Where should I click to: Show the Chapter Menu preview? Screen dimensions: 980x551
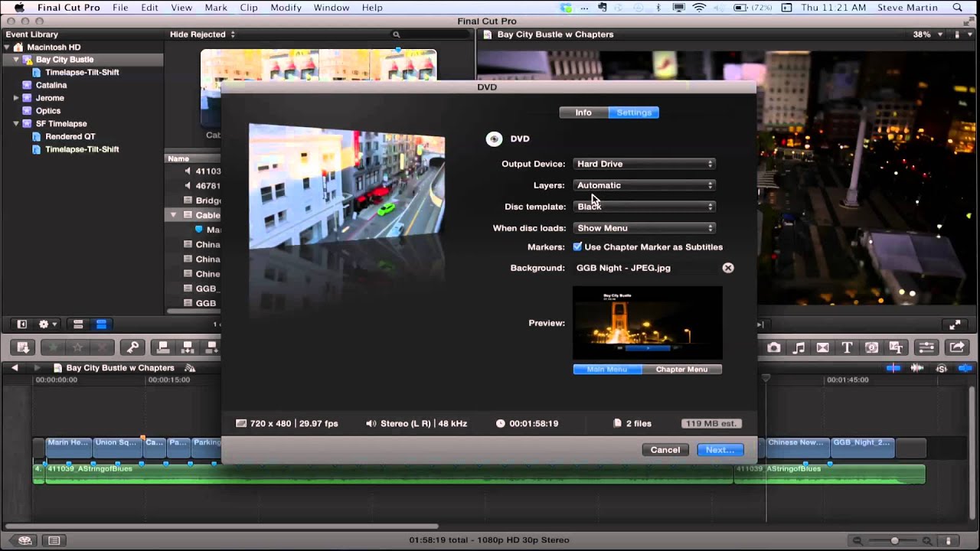coord(681,369)
